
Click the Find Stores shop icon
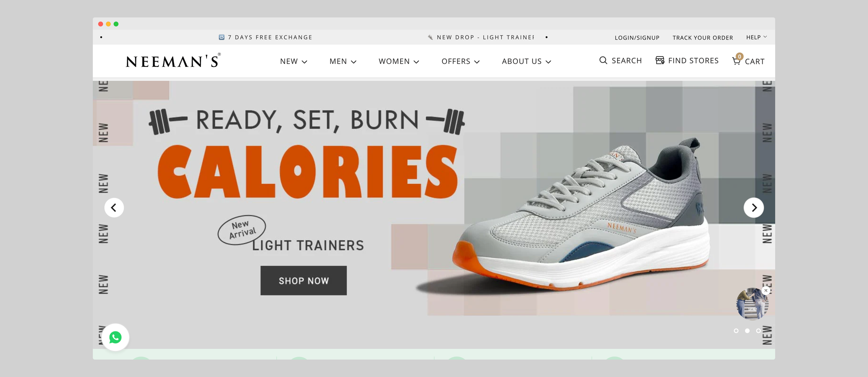[660, 60]
